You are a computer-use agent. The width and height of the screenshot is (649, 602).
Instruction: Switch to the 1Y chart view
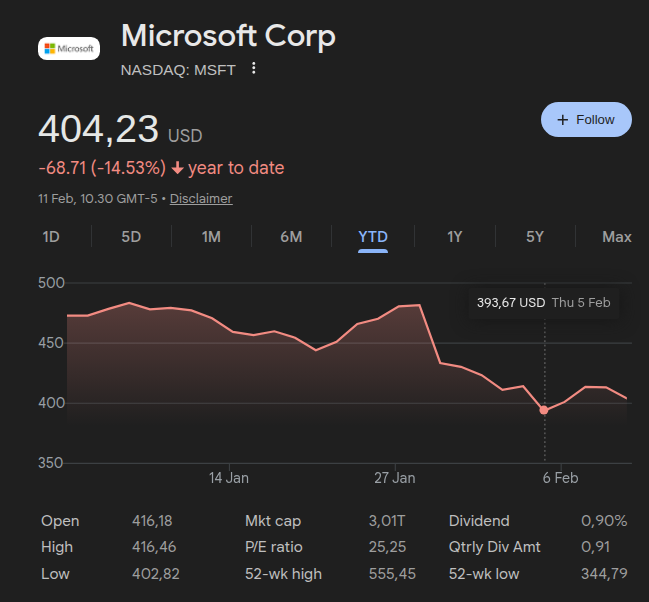(x=455, y=237)
